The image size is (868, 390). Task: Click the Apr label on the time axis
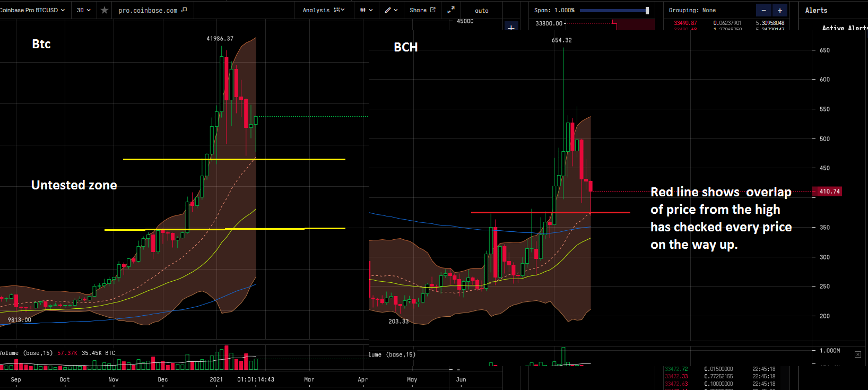click(363, 379)
